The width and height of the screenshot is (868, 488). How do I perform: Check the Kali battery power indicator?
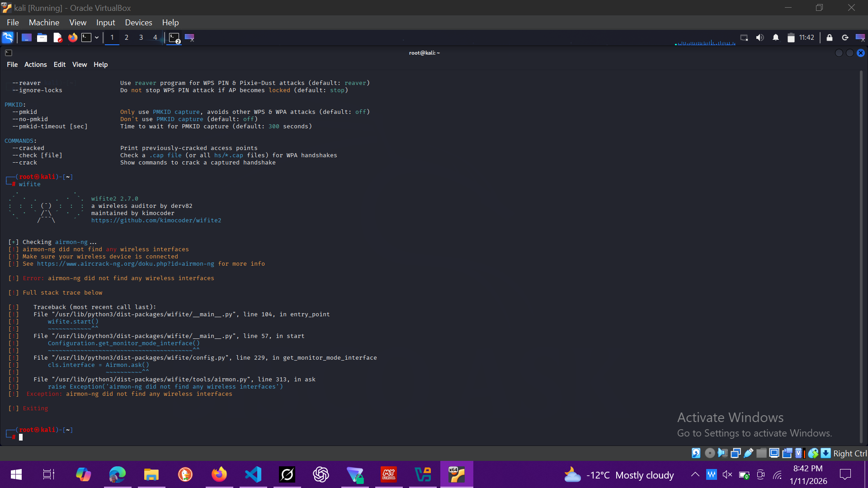pos(791,38)
